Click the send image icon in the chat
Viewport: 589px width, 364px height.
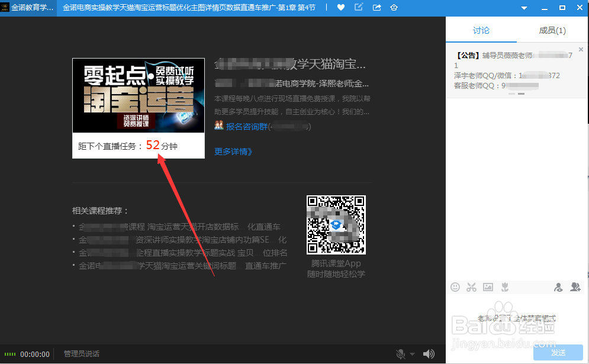click(x=488, y=286)
